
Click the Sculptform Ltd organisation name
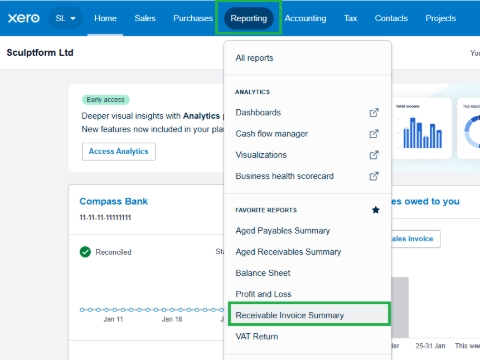click(40, 53)
